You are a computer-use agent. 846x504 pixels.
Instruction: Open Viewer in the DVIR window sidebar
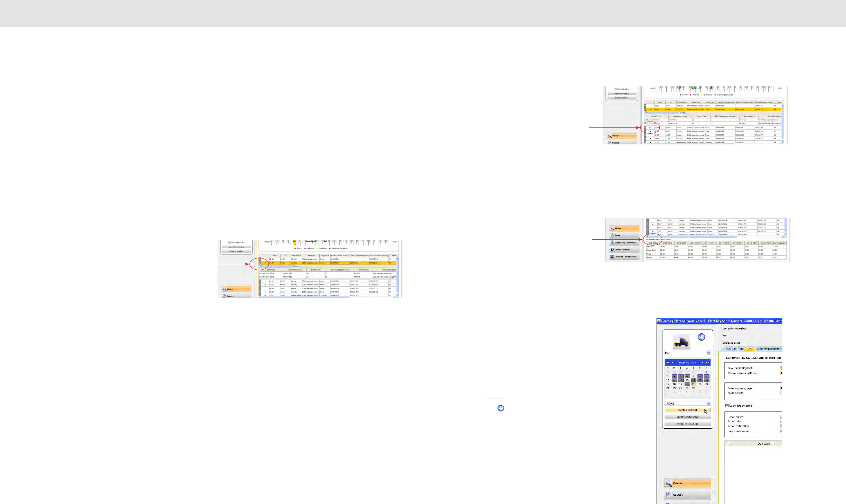687,483
